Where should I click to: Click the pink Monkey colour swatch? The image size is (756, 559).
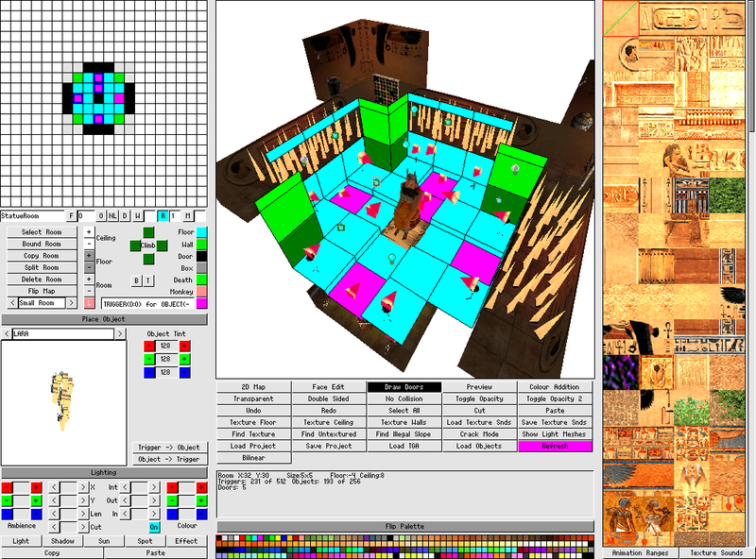pyautogui.click(x=201, y=291)
